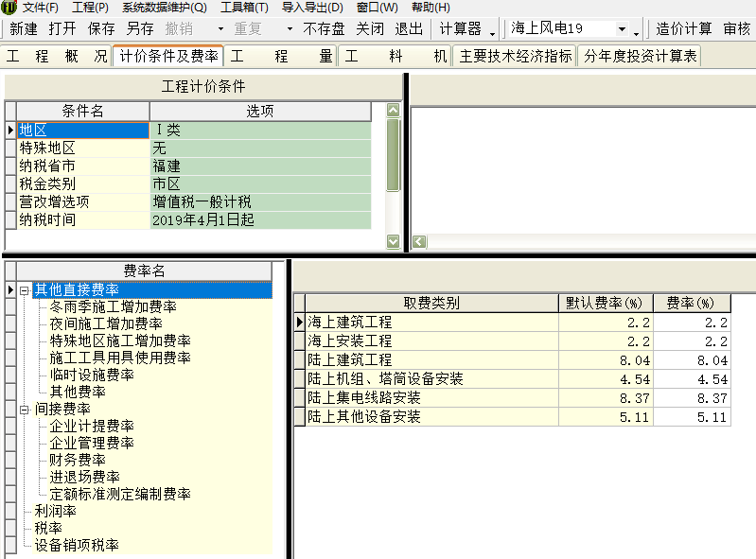This screenshot has width=756, height=559.
Task: Click the 新建 toolbar button
Action: 24,29
